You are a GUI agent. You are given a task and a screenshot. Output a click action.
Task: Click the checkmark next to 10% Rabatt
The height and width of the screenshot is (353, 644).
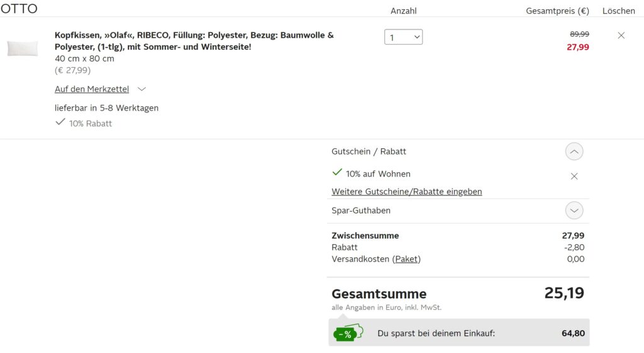point(60,122)
